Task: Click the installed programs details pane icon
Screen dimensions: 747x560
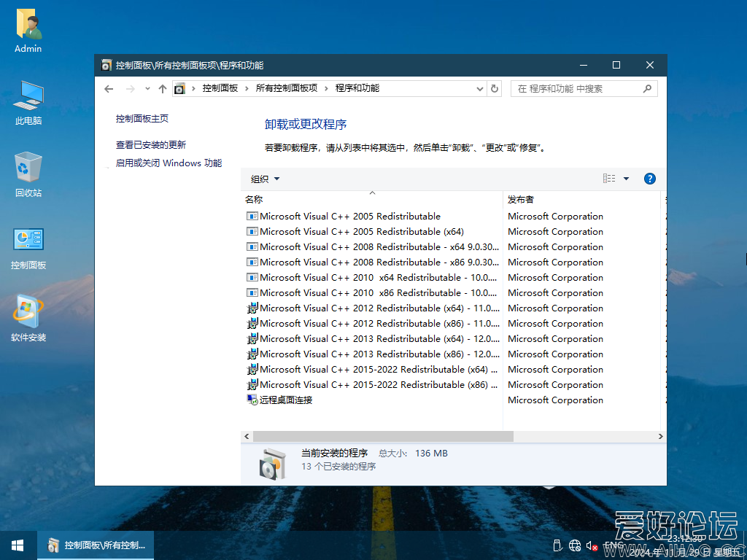Action: coord(273,464)
